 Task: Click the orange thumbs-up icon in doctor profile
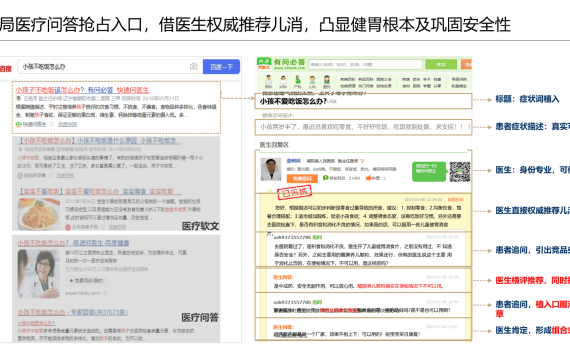coord(369,178)
